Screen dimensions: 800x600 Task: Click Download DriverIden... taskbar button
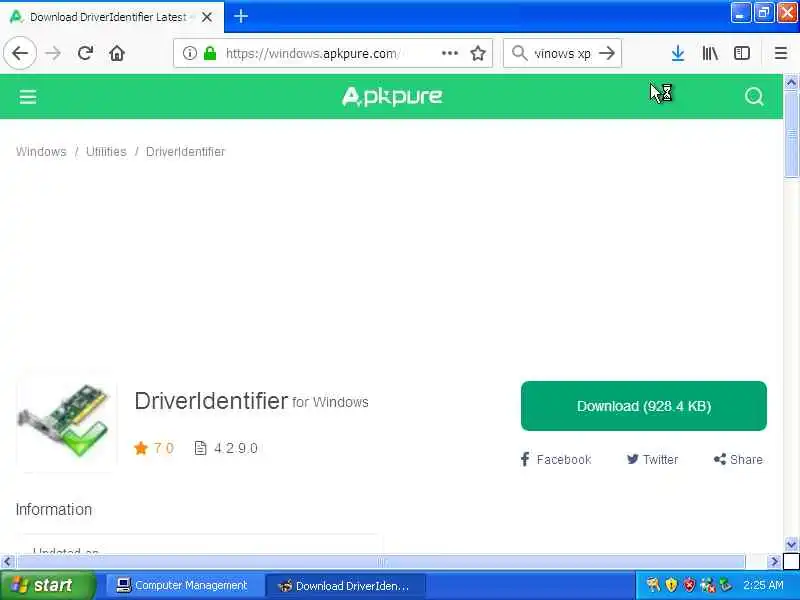[345, 586]
